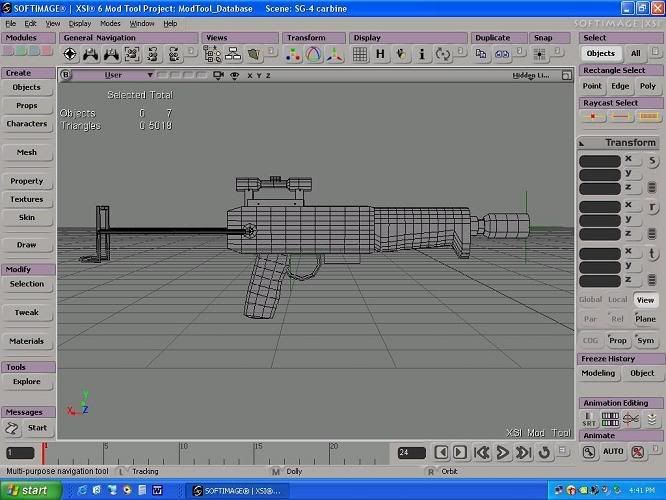Click the remove animation red X icon
This screenshot has height=500, width=666.
638,452
